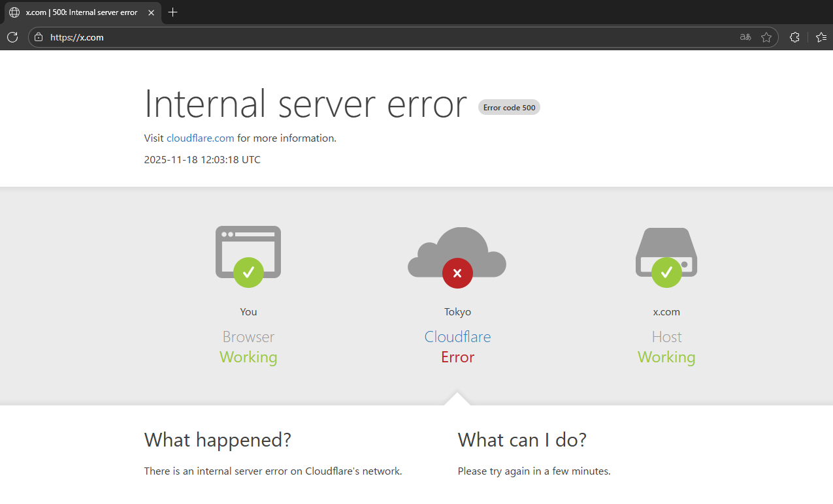Click the translate page icon
This screenshot has width=833, height=504.
coord(745,37)
